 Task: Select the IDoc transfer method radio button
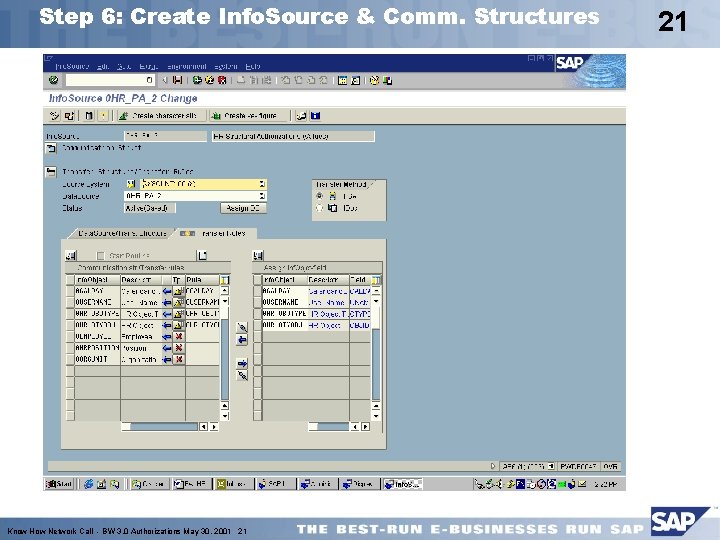pos(320,208)
